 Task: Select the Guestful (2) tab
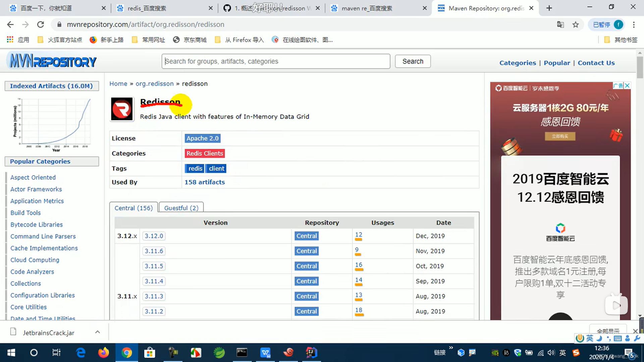[181, 208]
